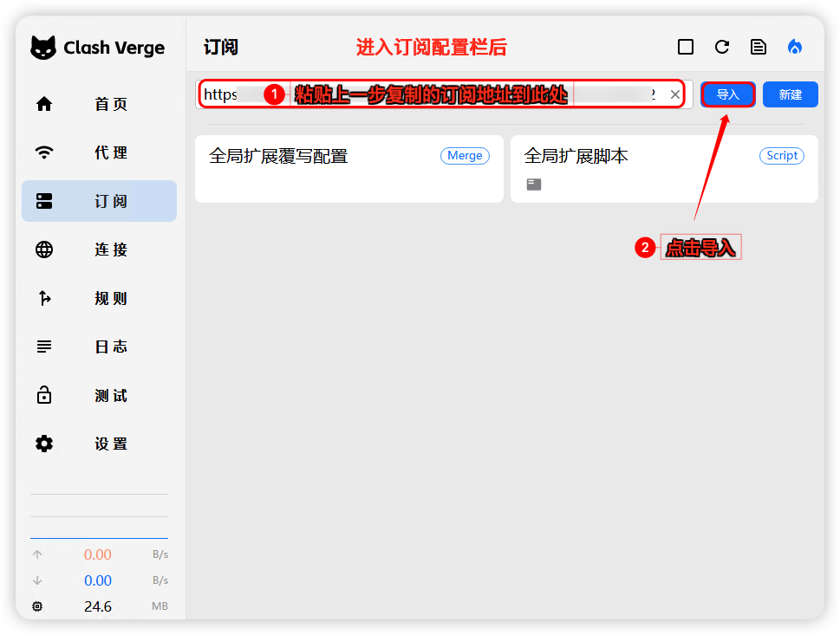Open 设置 settings from the sidebar
840x635 pixels.
click(x=99, y=444)
